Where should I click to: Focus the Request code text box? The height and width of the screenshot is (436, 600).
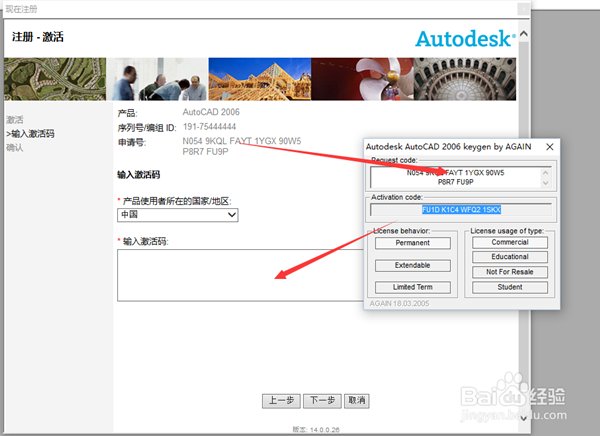pos(455,177)
